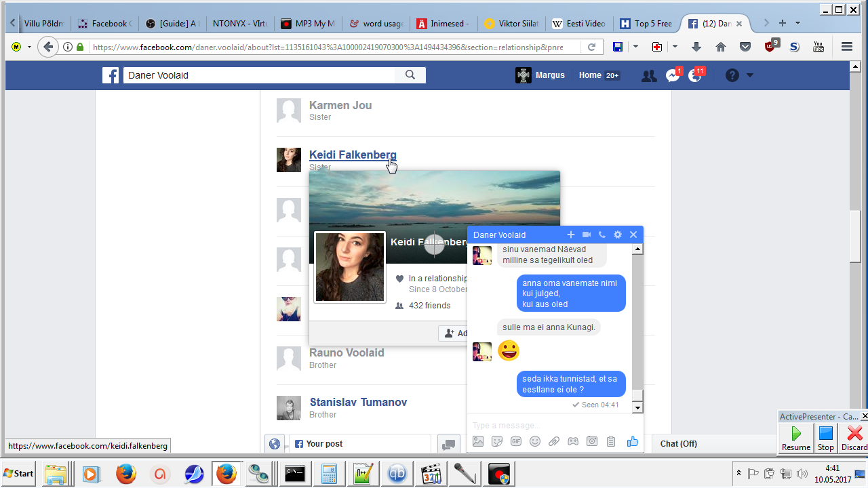This screenshot has width=868, height=488.
Task: Click the Home link in Facebook header
Action: point(590,75)
